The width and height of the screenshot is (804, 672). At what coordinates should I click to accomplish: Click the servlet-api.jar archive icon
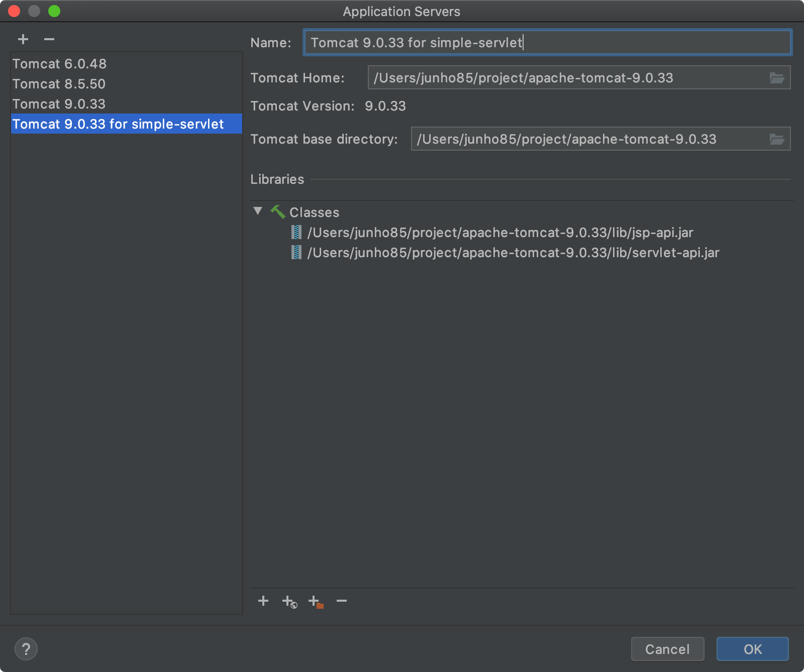coord(296,252)
